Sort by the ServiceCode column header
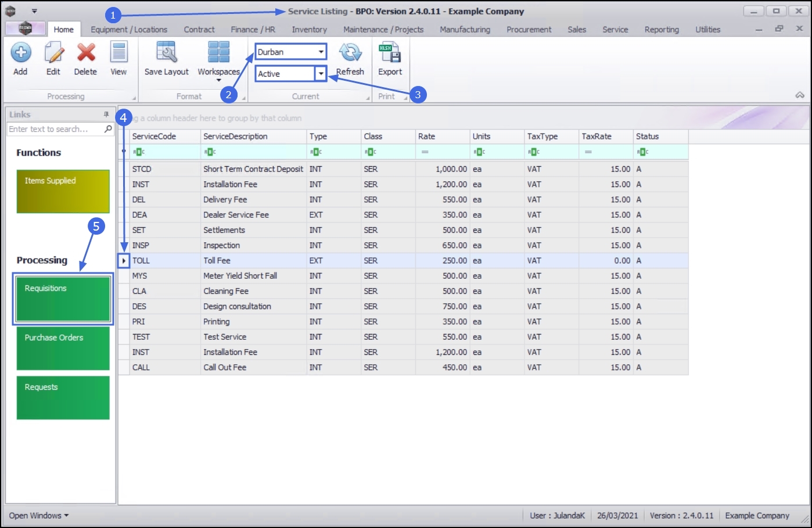 pyautogui.click(x=166, y=137)
